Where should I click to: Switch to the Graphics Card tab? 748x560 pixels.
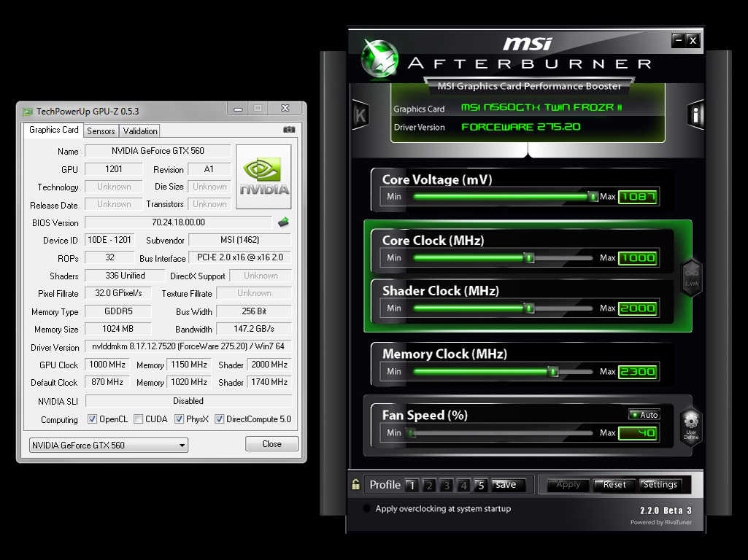click(x=53, y=130)
